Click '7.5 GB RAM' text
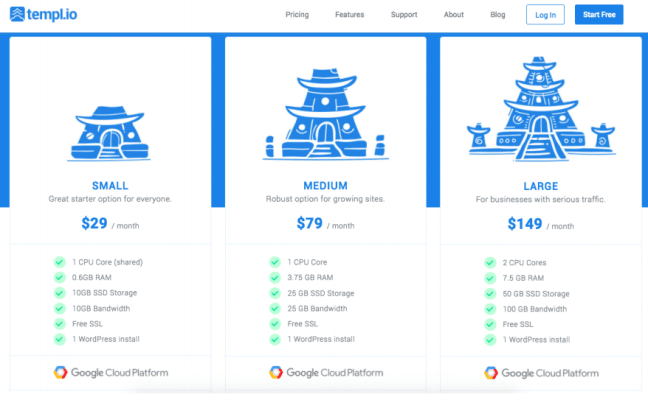Image resolution: width=648 pixels, height=400 pixels. click(523, 278)
